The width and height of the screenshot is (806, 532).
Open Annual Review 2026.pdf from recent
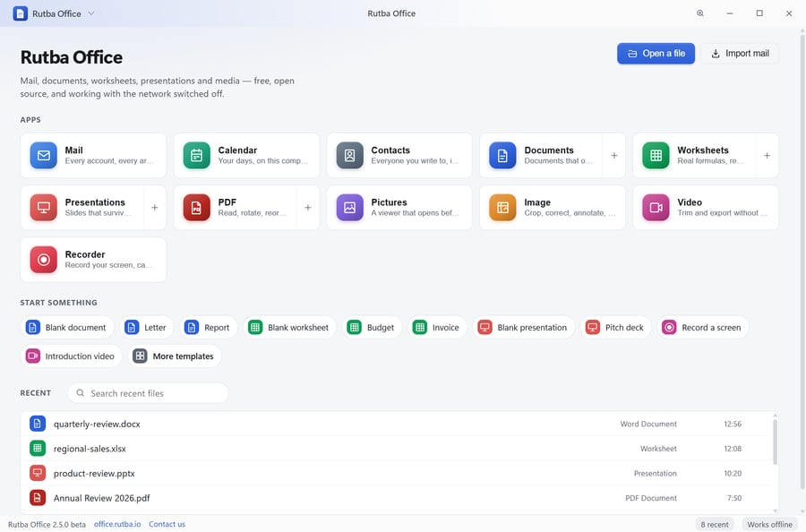pos(396,498)
